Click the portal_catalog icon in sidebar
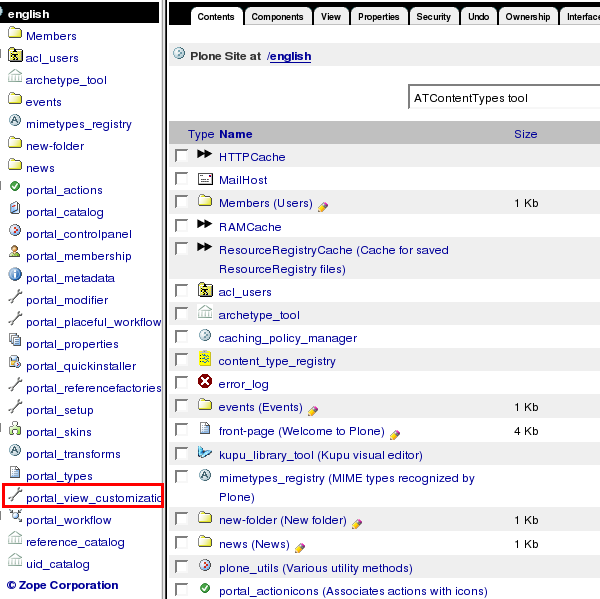This screenshot has height=599, width=600. pyautogui.click(x=15, y=208)
